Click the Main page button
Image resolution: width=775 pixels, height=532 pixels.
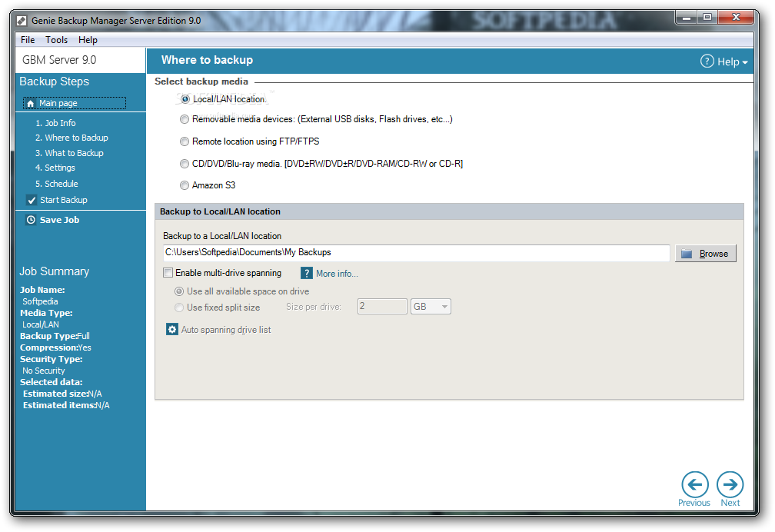[x=74, y=103]
